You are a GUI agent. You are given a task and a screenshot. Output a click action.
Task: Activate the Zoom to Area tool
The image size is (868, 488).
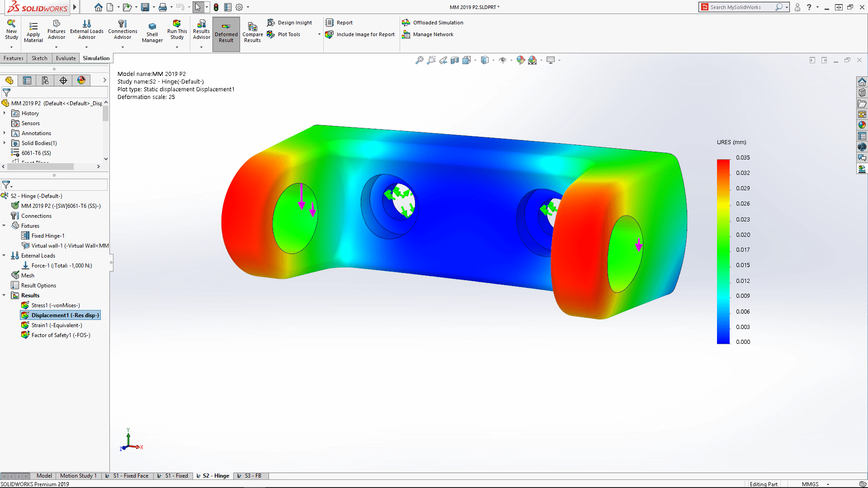click(431, 60)
